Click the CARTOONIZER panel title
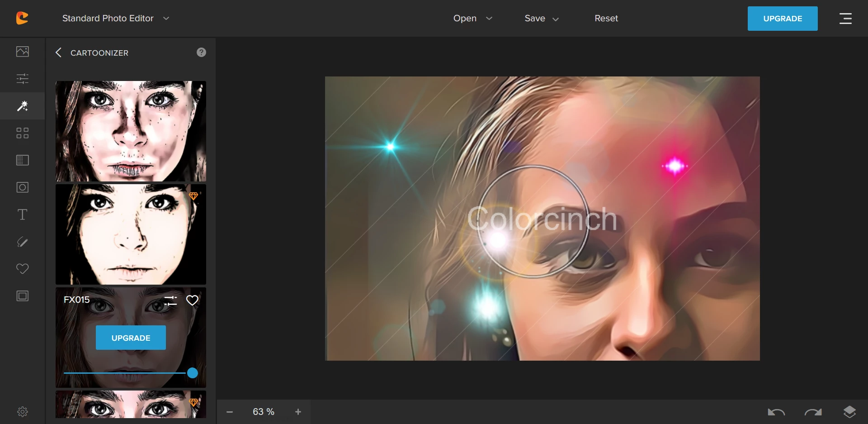The width and height of the screenshot is (868, 424). [x=99, y=53]
